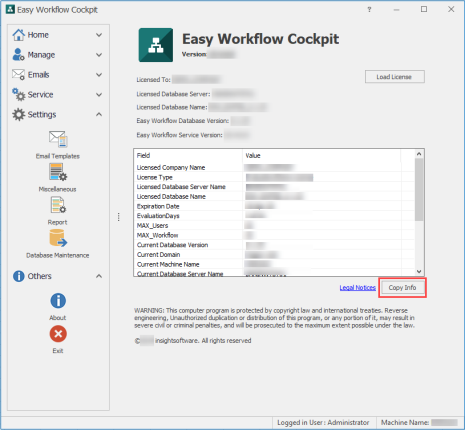Open the Email Templates icon
This screenshot has width=465, height=430.
58,139
